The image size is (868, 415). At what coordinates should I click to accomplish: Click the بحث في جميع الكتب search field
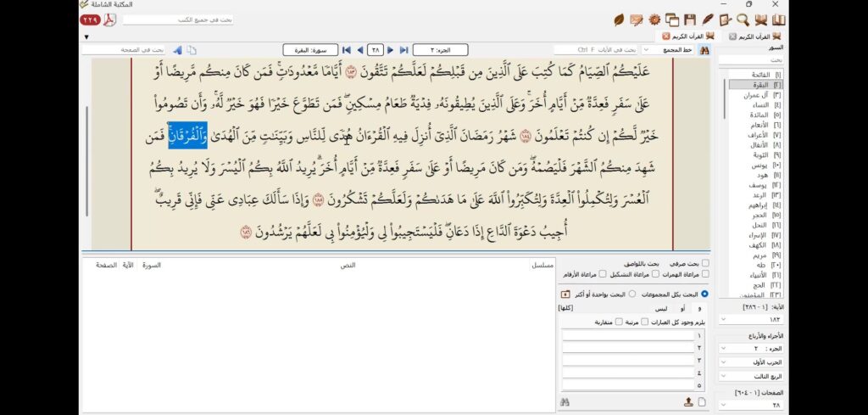(178, 20)
